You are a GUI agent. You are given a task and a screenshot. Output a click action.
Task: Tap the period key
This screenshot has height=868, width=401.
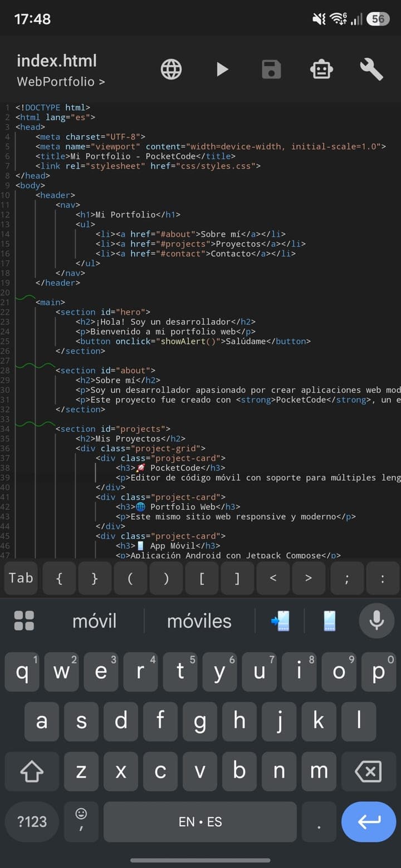coord(319,821)
